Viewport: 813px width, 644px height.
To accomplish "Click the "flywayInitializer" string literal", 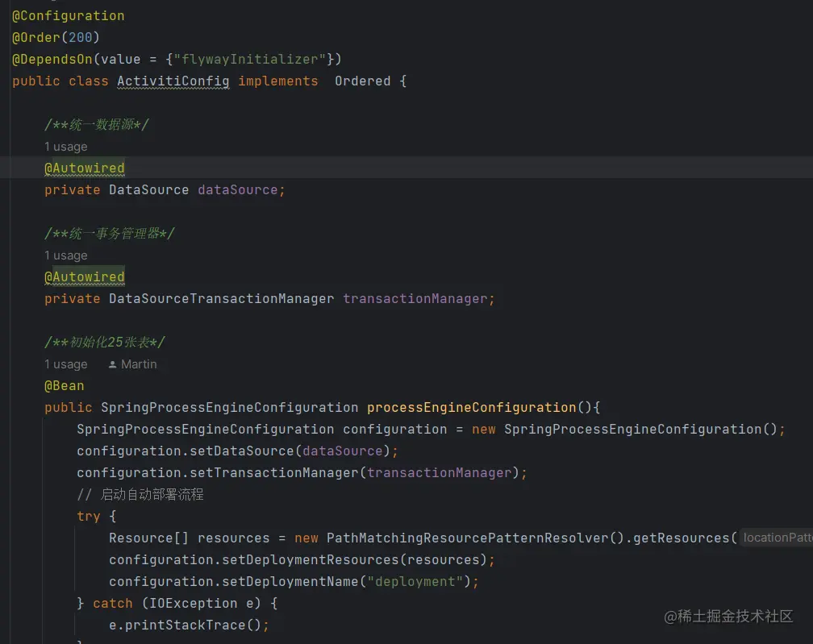I will (x=249, y=60).
